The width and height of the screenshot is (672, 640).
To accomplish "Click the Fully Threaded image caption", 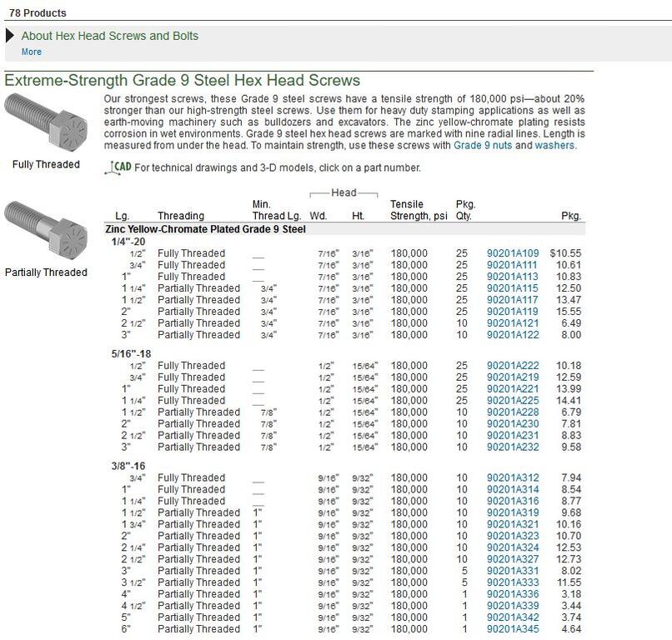I will point(46,164).
